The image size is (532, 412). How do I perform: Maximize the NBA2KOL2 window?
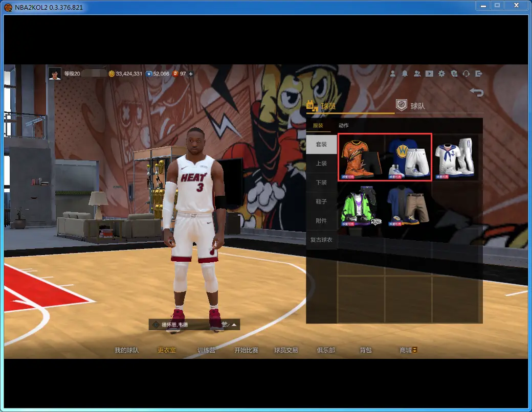(x=497, y=6)
